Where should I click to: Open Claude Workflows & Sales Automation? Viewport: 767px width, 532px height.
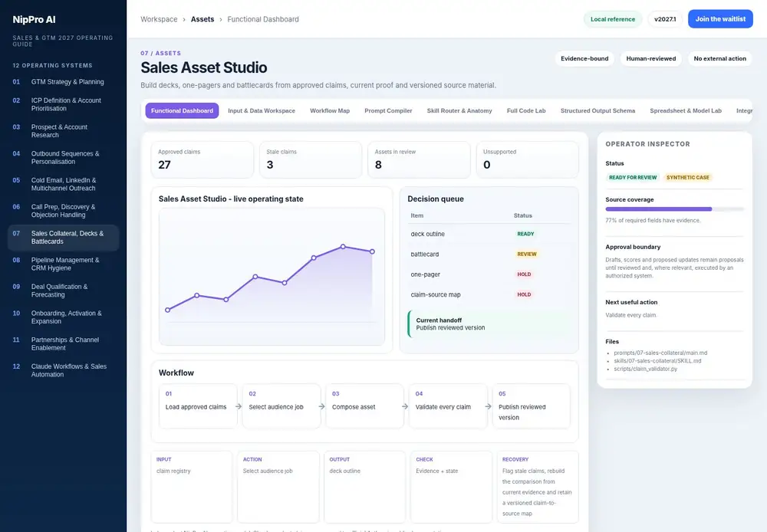pyautogui.click(x=63, y=370)
